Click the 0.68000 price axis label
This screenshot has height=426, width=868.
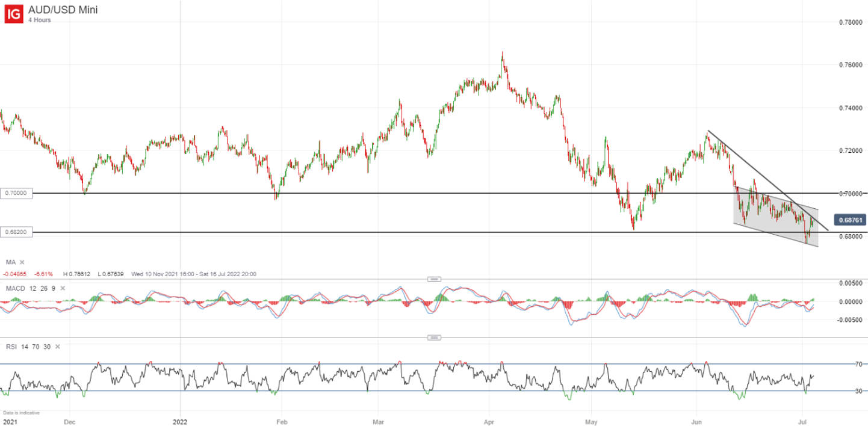[x=851, y=236]
